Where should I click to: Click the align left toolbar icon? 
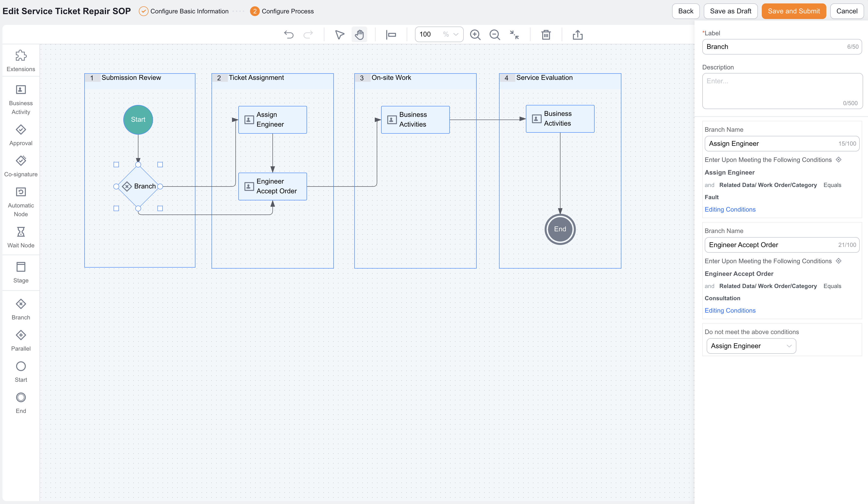click(391, 34)
